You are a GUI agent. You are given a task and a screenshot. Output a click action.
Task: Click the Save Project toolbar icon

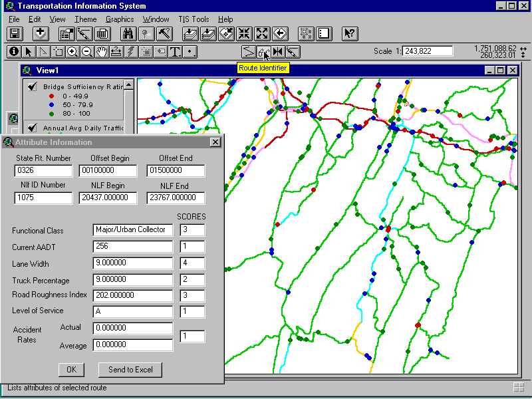pyautogui.click(x=15, y=34)
